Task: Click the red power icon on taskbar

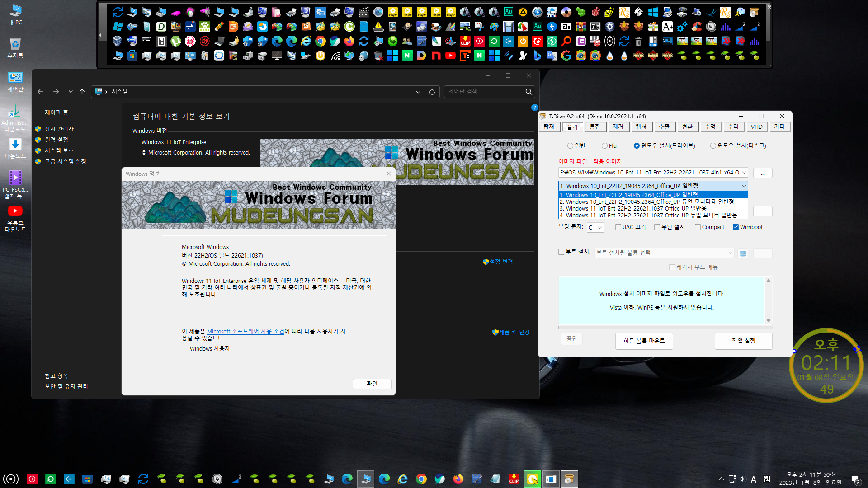Action: coord(32,479)
